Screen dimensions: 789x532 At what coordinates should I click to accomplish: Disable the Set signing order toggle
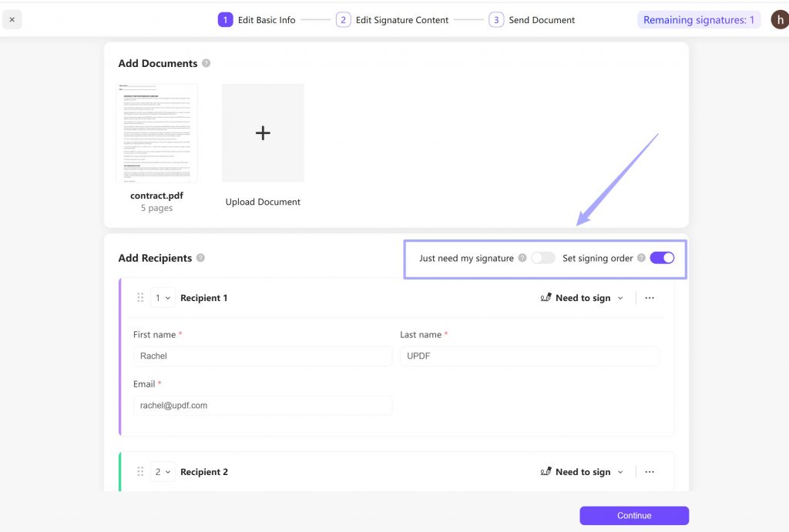click(x=661, y=258)
